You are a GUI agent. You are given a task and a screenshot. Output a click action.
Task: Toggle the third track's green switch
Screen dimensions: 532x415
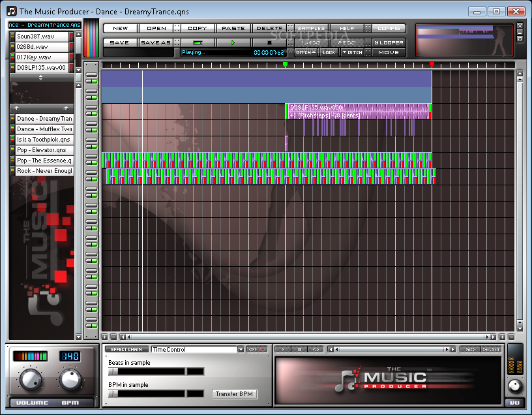[x=91, y=114]
